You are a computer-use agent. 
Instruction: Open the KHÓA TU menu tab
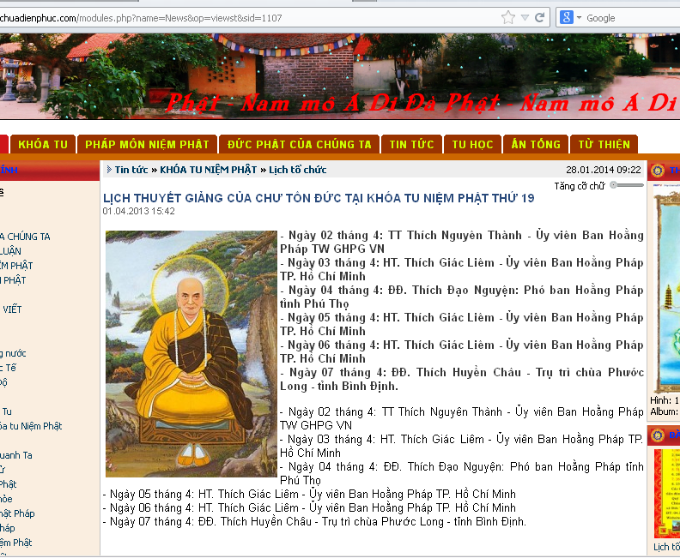[x=43, y=144]
